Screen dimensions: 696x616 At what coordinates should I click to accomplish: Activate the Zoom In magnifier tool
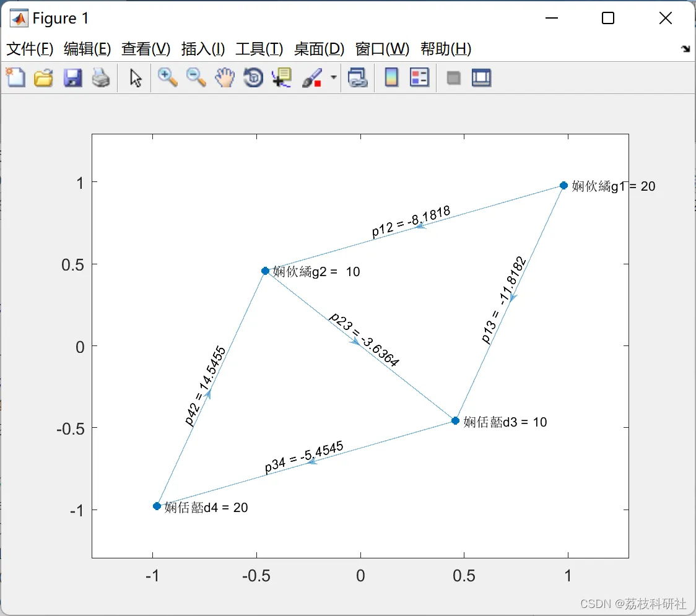167,77
